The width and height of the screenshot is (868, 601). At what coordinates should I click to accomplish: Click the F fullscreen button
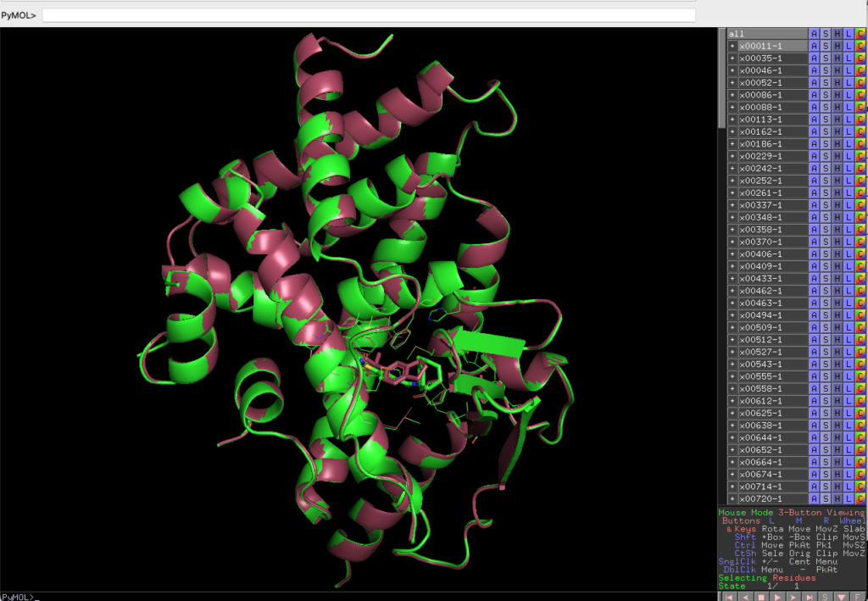click(x=858, y=597)
